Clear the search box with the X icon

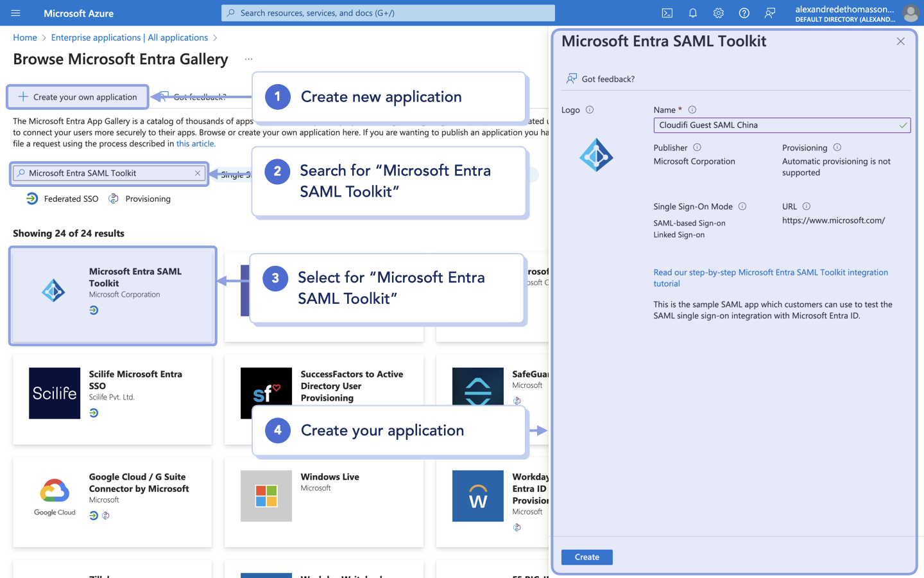pyautogui.click(x=198, y=173)
